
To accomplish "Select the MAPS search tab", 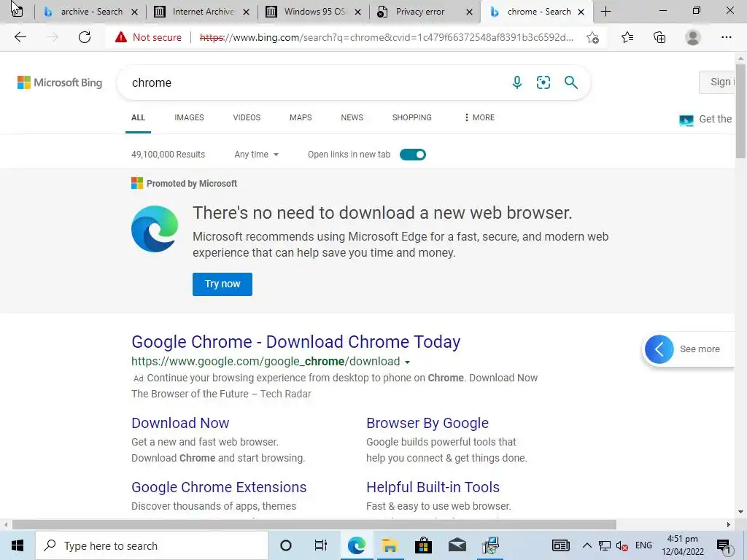I will 301,117.
